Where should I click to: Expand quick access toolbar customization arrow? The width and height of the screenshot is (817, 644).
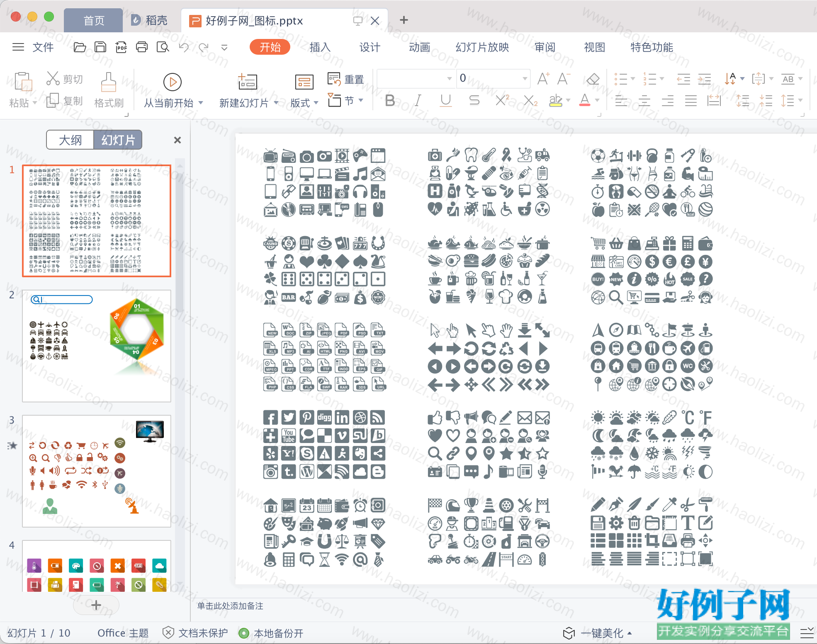pos(224,48)
